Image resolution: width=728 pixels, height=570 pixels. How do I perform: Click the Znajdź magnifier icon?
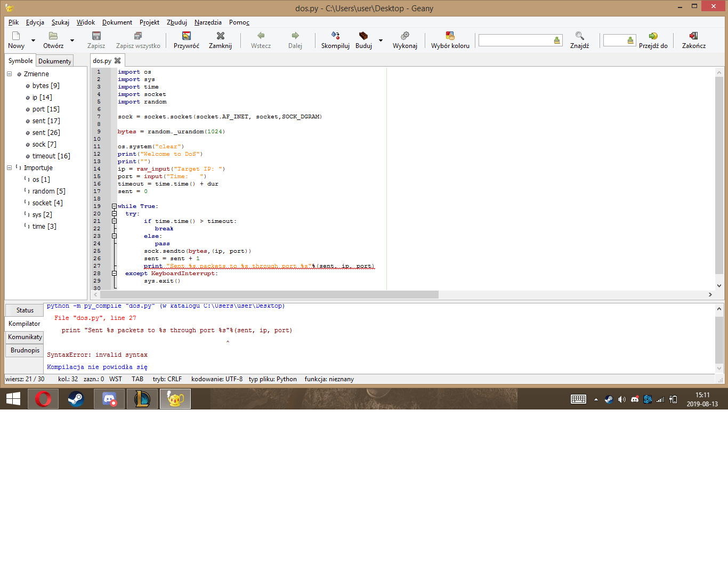(580, 36)
